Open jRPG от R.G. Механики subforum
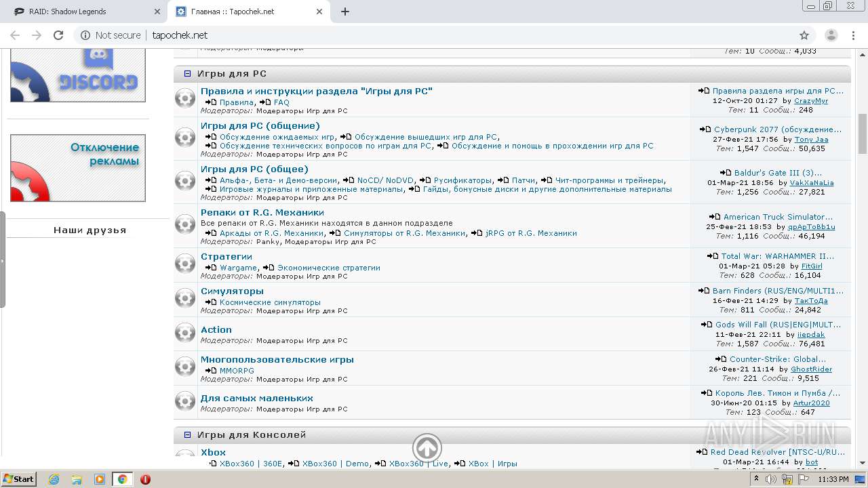Image resolution: width=868 pixels, height=488 pixels. click(x=531, y=233)
